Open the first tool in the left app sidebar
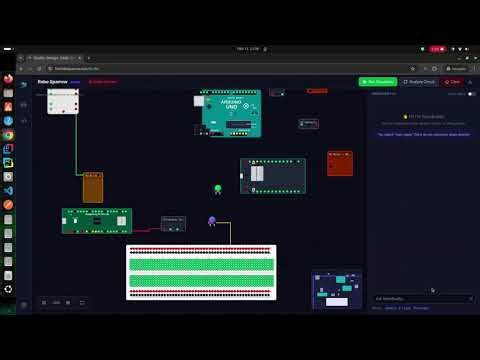The height and width of the screenshot is (360, 480). pyautogui.click(x=24, y=105)
